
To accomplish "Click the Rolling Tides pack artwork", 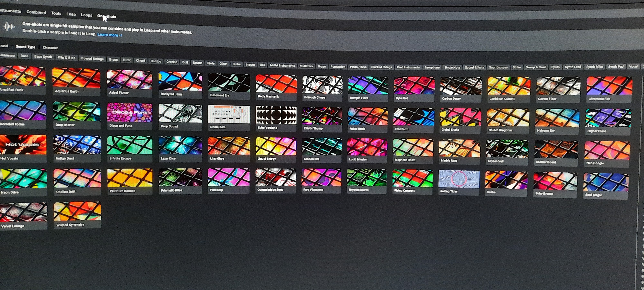I will point(459,179).
